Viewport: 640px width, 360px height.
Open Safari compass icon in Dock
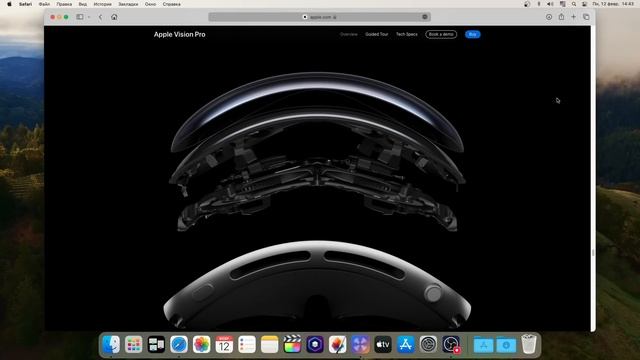pyautogui.click(x=179, y=344)
